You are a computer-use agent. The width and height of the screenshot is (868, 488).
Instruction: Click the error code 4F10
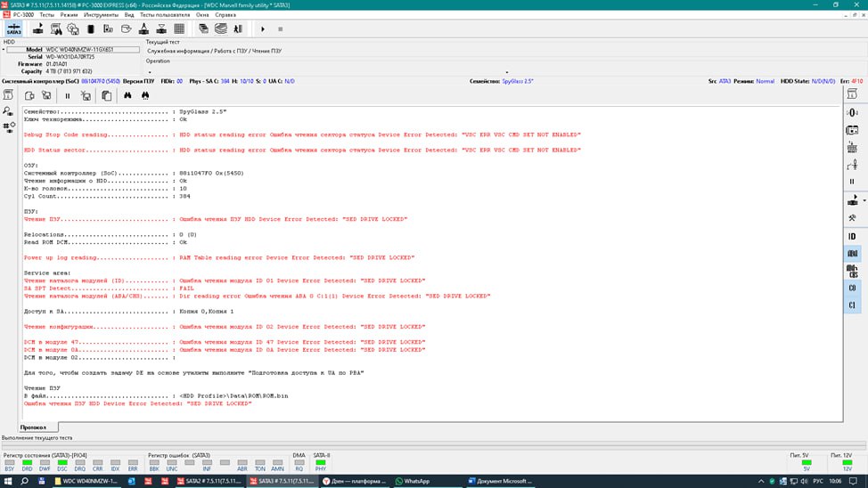857,81
